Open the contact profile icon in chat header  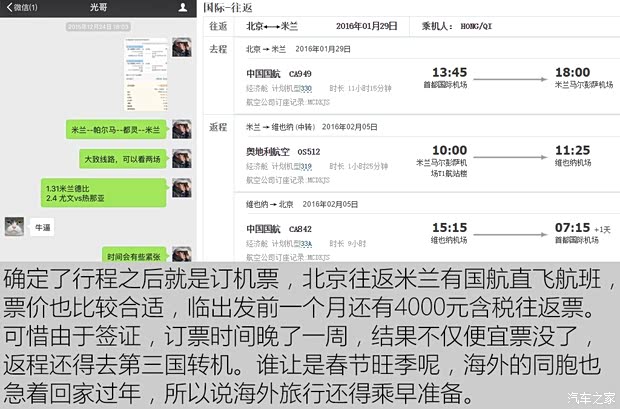point(182,8)
